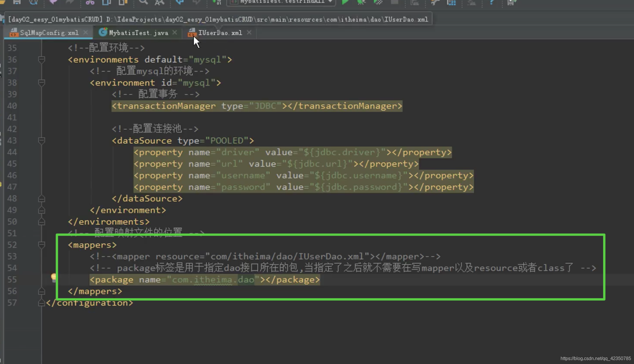Collapse the mappers block at line 52
Image resolution: width=634 pixels, height=364 pixels.
41,245
